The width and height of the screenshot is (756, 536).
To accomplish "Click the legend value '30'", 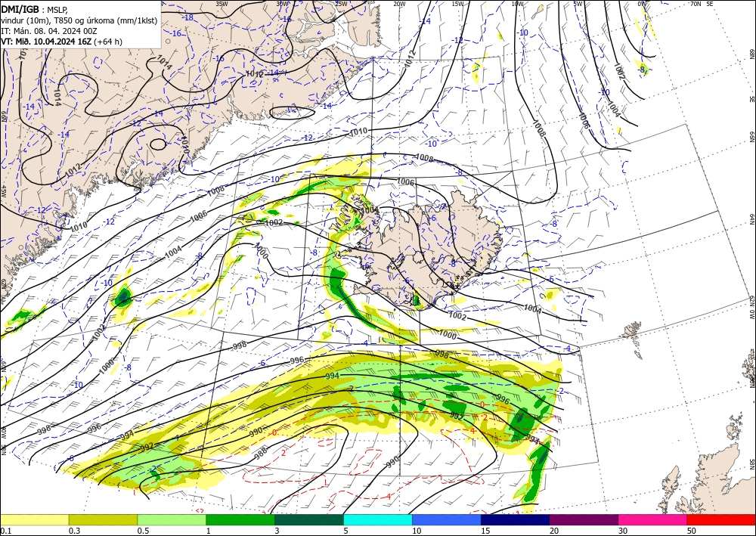I will tap(623, 531).
